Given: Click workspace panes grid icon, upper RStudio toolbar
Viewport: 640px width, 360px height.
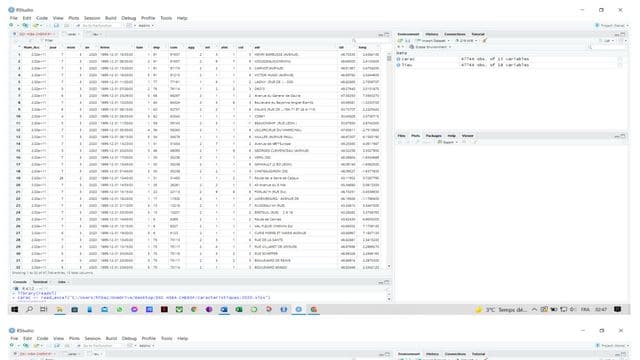Looking at the screenshot, I should (x=129, y=25).
